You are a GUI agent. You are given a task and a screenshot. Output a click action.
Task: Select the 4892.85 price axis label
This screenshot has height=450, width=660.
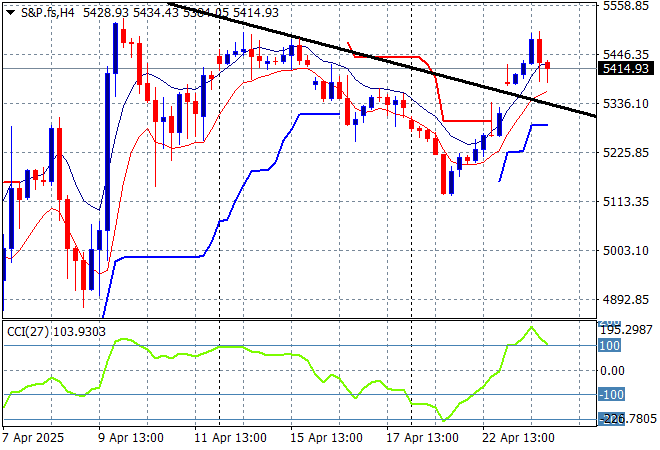point(626,300)
